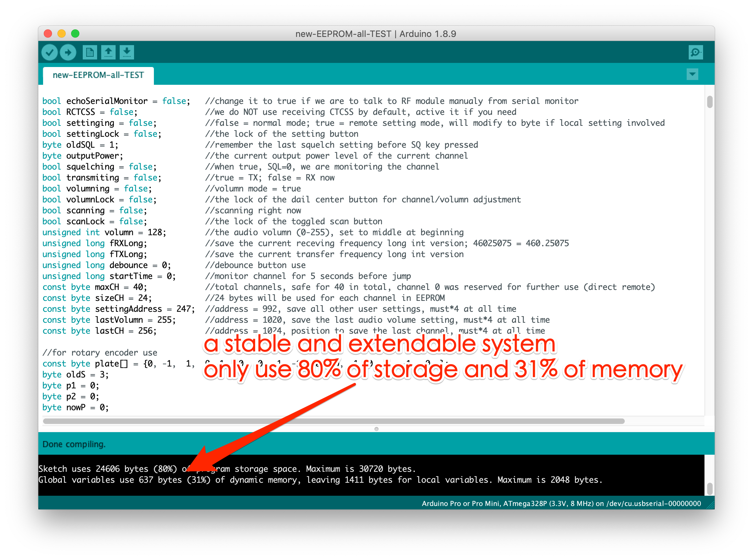The width and height of the screenshot is (753, 560).
Task: Click the board info status bar text
Action: click(561, 503)
